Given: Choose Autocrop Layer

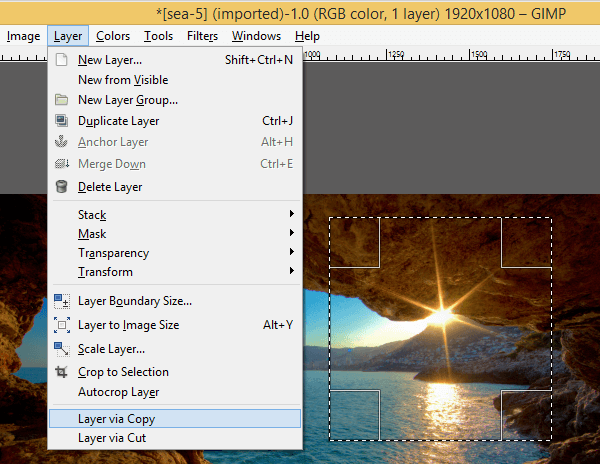Looking at the screenshot, I should [x=175, y=392].
